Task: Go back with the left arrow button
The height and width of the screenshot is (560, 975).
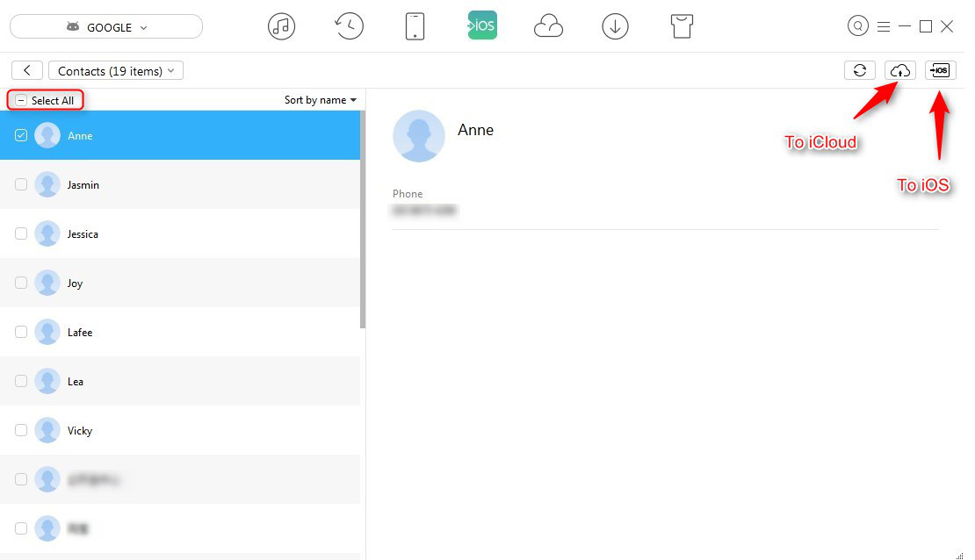Action: pyautogui.click(x=26, y=70)
